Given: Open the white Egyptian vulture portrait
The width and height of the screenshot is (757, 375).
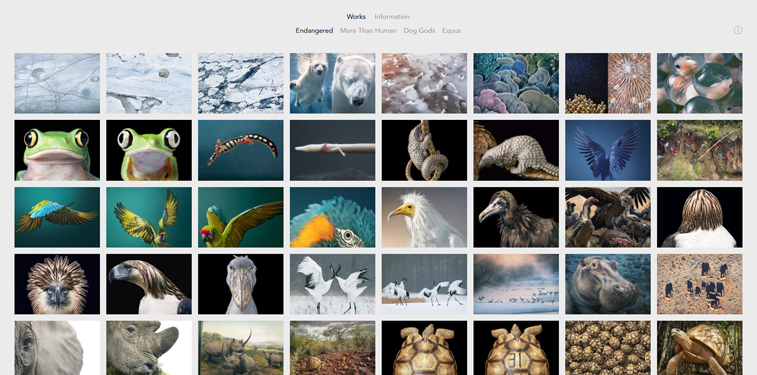Looking at the screenshot, I should [424, 217].
